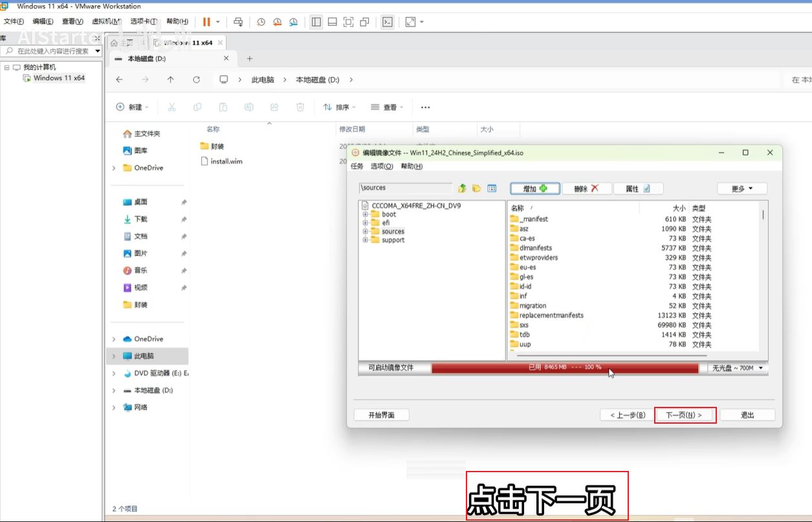The width and height of the screenshot is (812, 522).
Task: Open the 更多 dropdown button
Action: [x=741, y=188]
